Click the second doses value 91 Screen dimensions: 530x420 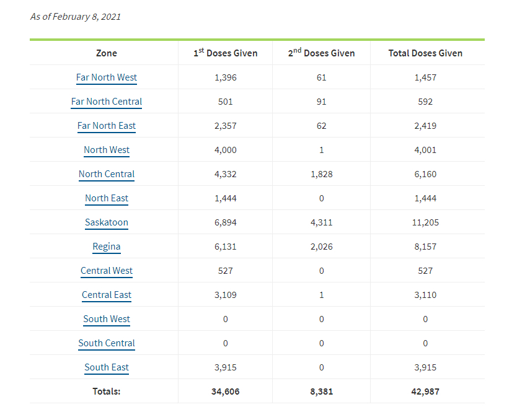[x=322, y=102]
